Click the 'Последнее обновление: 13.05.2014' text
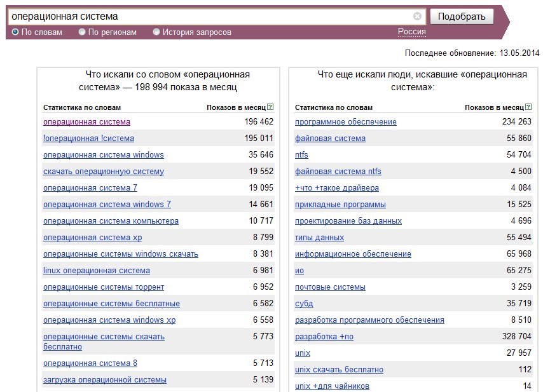This screenshot has height=392, width=543. coord(472,53)
